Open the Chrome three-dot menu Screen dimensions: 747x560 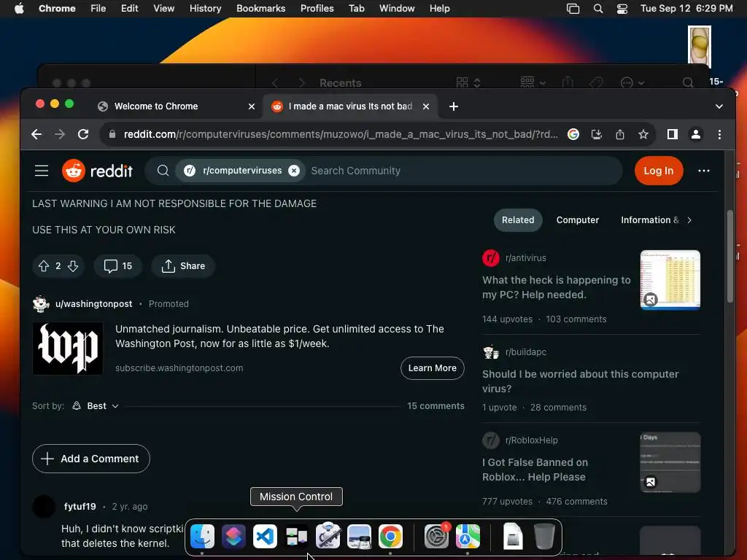click(719, 134)
